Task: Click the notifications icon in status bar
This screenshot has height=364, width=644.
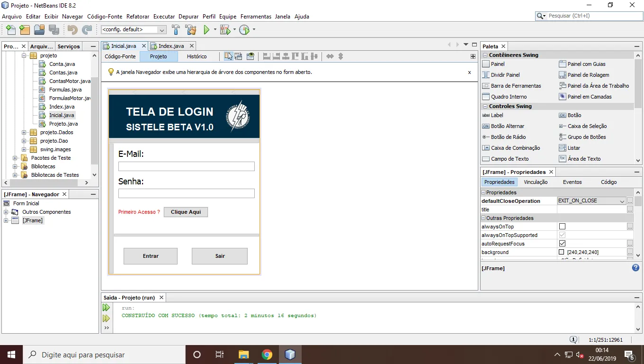Action: [573, 340]
